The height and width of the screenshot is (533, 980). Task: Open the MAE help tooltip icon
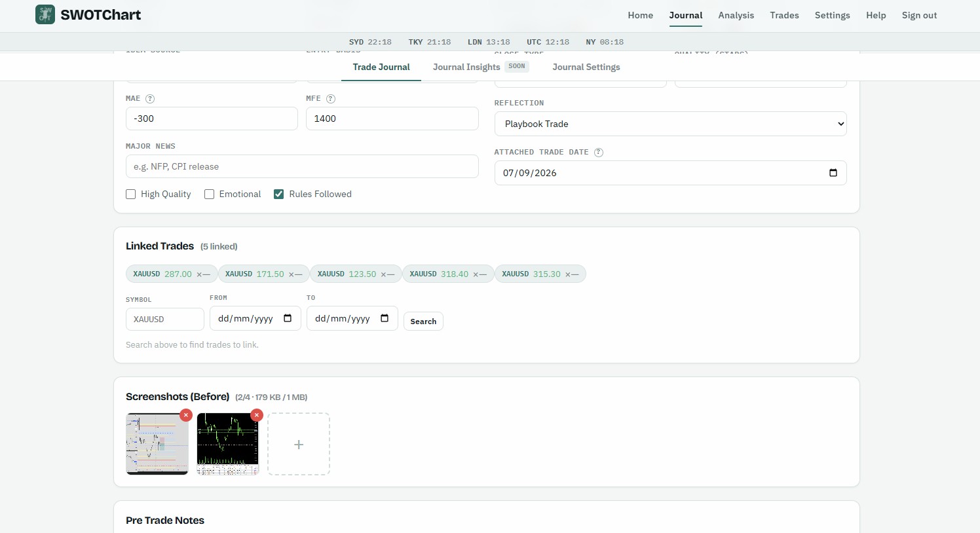(150, 99)
